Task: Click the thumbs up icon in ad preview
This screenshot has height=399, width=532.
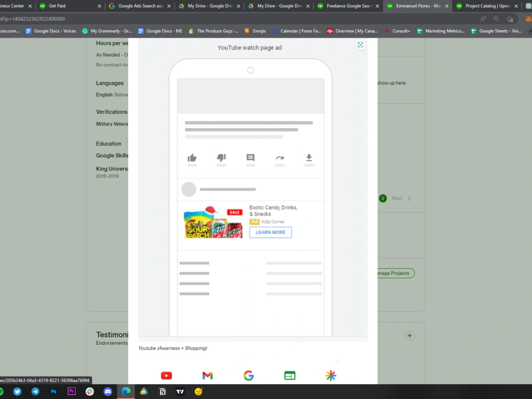Action: click(192, 158)
